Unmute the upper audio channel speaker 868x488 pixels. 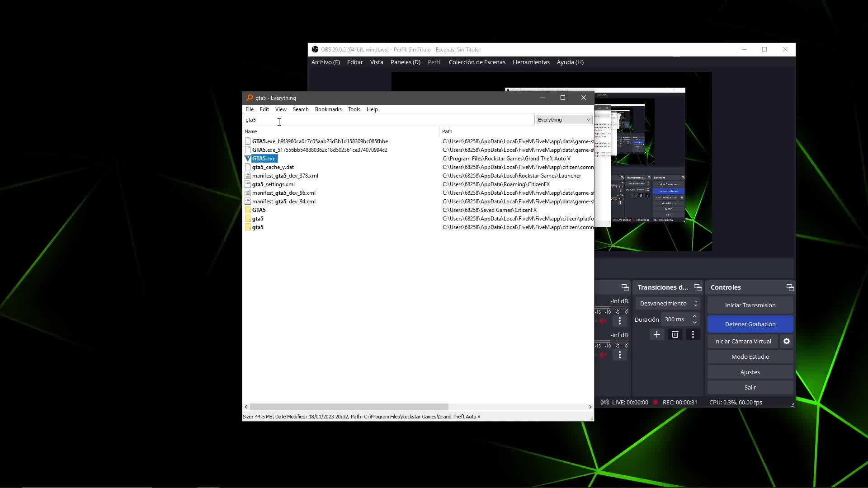(x=603, y=320)
